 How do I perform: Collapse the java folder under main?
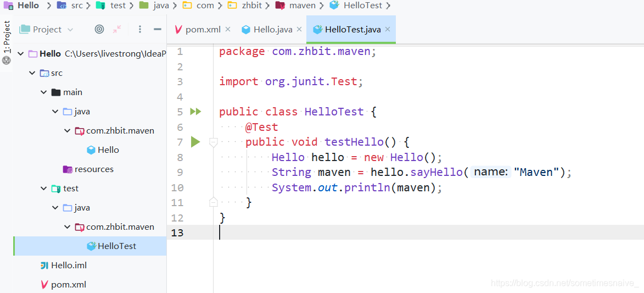[55, 112]
